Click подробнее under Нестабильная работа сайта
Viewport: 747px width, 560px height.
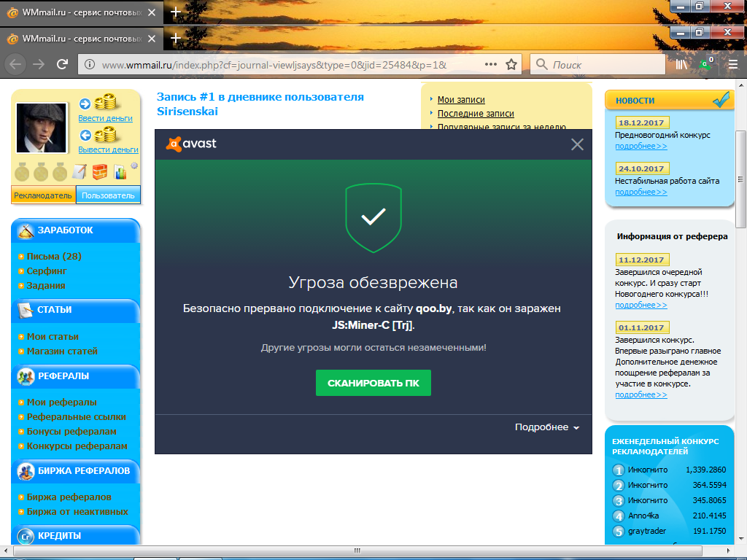pyautogui.click(x=640, y=192)
